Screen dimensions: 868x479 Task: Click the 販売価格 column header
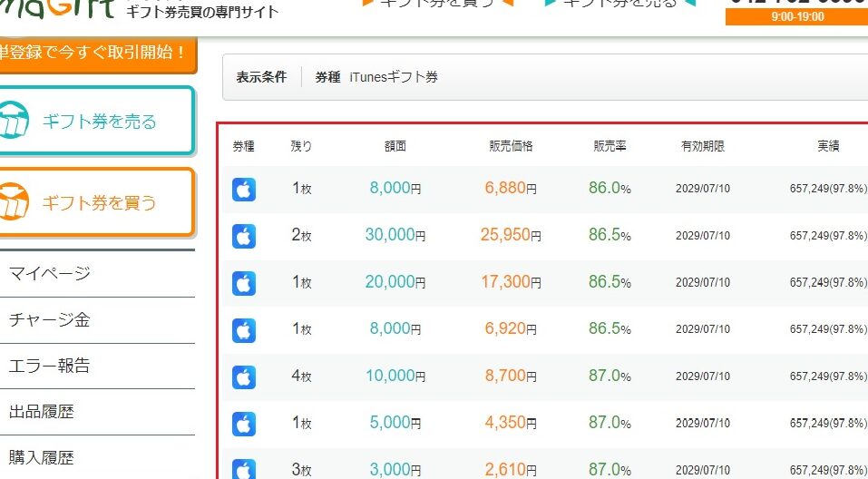pyautogui.click(x=511, y=145)
